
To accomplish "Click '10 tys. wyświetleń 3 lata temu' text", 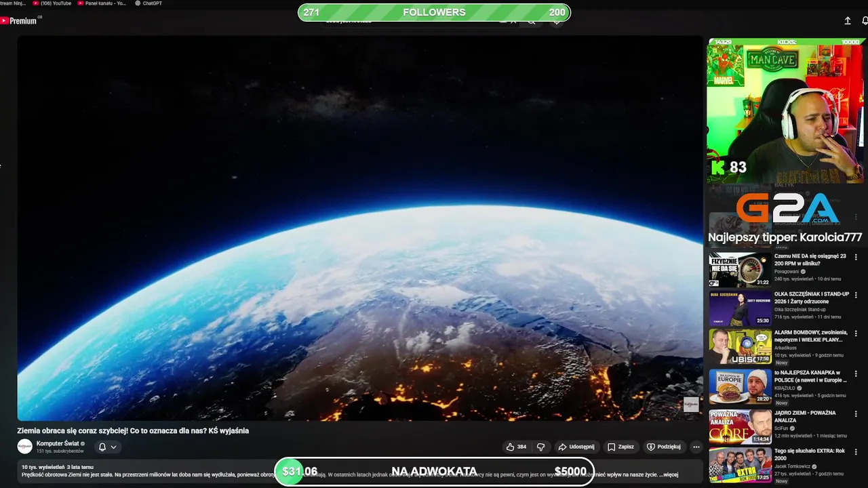I will (58, 467).
